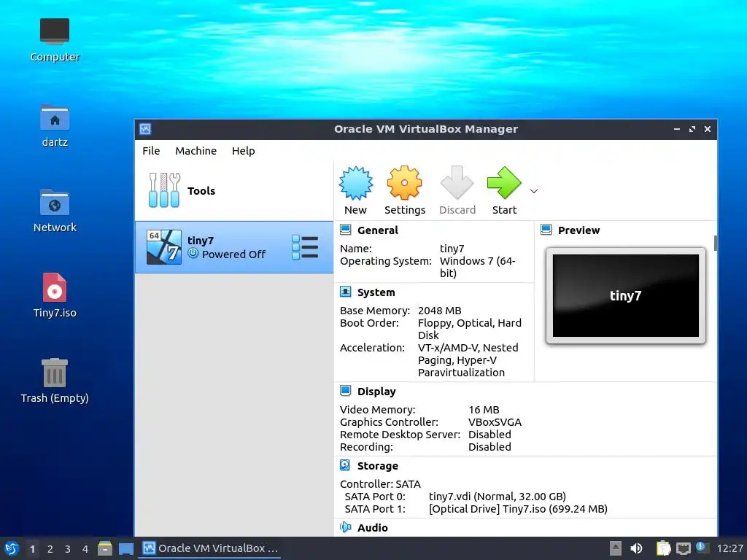Screen dimensions: 747x560
Task: Click the Preview section icon
Action: (x=546, y=230)
